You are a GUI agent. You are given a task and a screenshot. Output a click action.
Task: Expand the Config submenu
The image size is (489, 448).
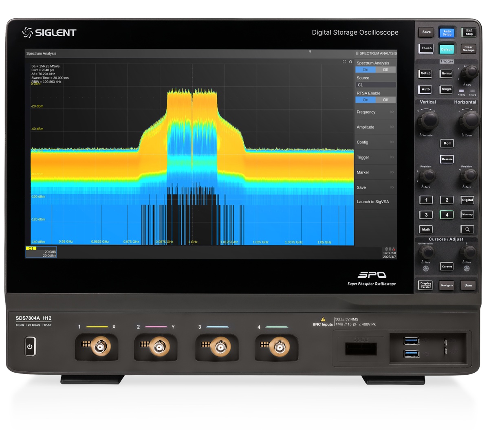point(375,142)
